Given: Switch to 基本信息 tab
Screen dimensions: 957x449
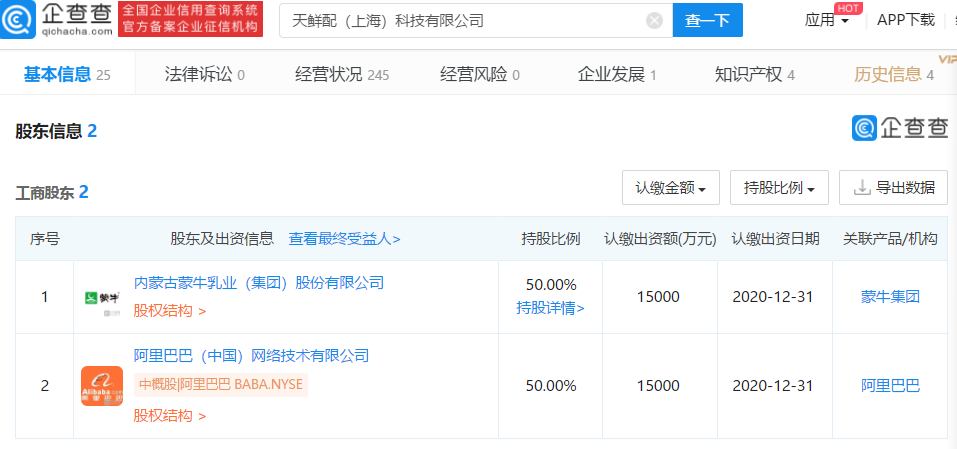Looking at the screenshot, I should pyautogui.click(x=67, y=74).
